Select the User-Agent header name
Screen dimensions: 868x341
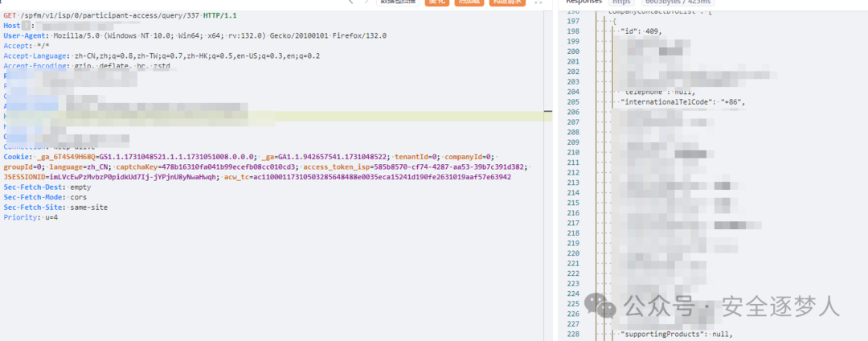[x=25, y=35]
